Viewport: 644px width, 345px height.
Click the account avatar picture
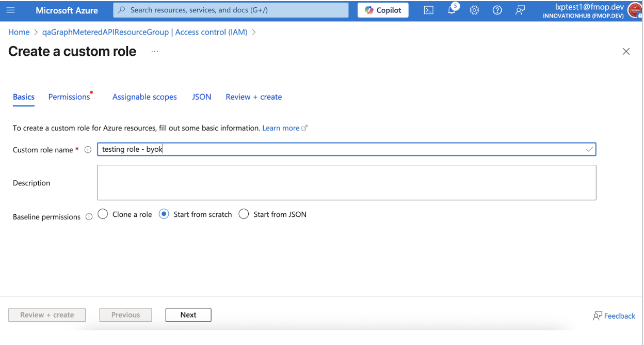pos(635,10)
